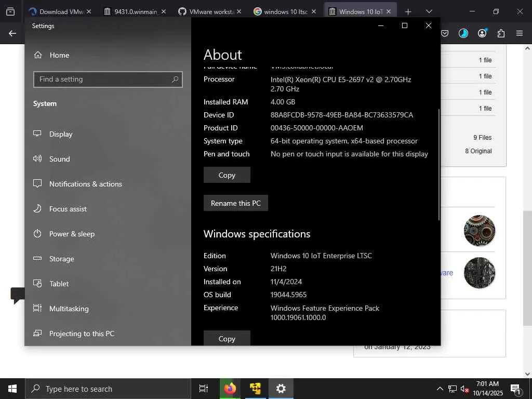
Task: Click the Pocket save icon in browser toolbar
Action: coord(445,33)
